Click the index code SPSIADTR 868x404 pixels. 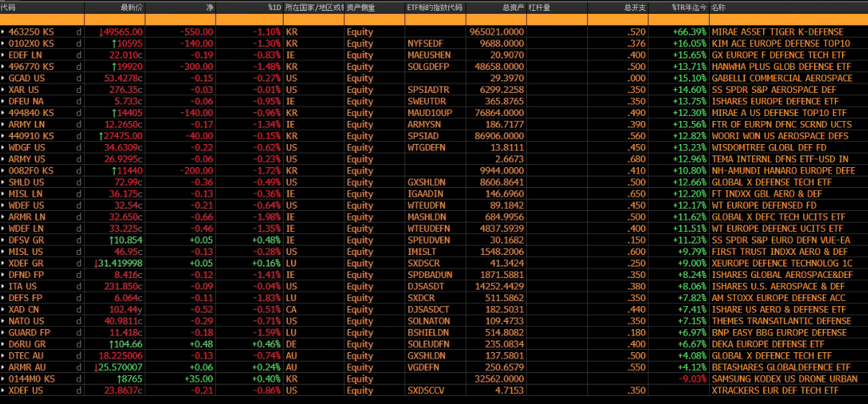pyautogui.click(x=428, y=89)
